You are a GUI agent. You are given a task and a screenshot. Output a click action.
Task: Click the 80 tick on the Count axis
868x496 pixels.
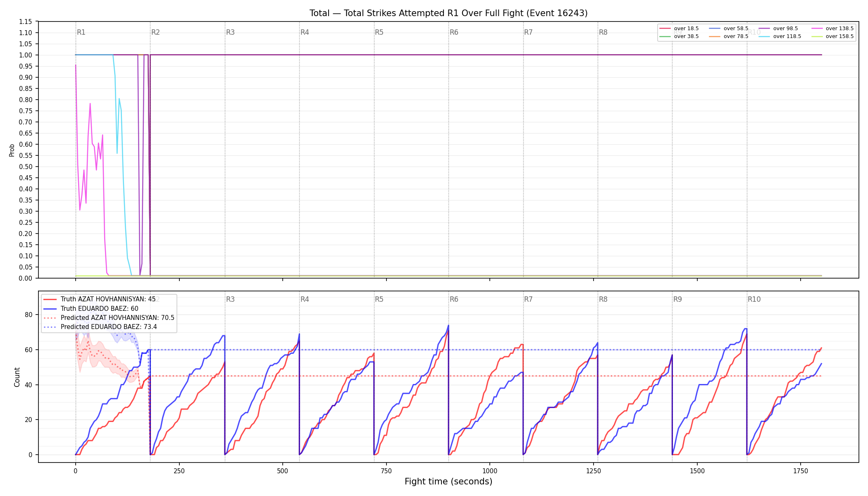coord(29,315)
